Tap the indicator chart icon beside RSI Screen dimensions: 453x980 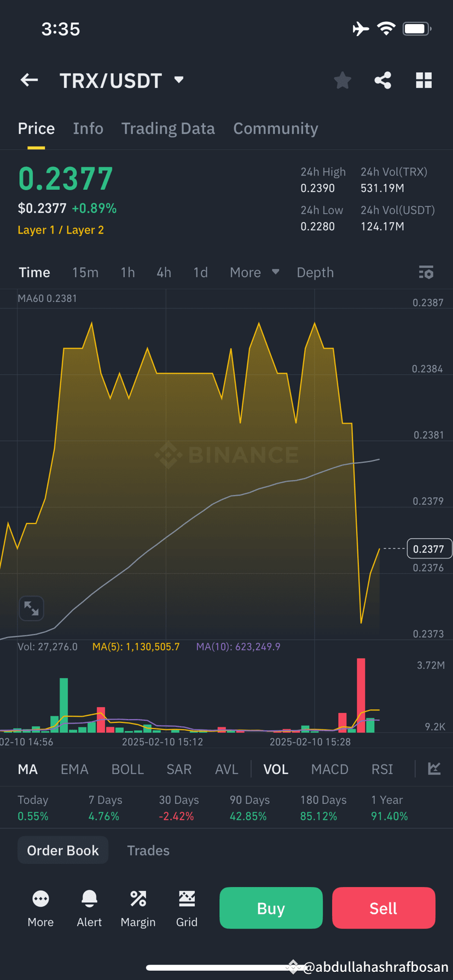click(x=434, y=769)
